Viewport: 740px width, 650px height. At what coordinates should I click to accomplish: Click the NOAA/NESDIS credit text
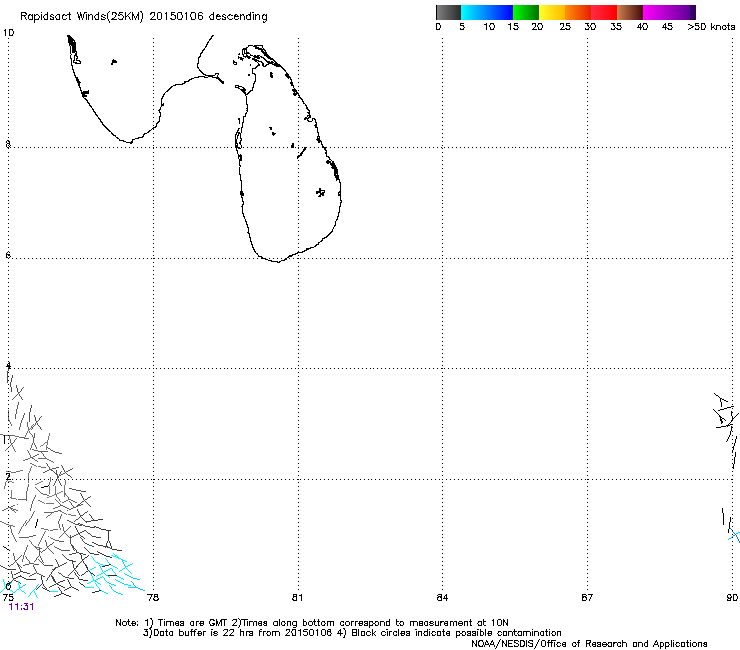pos(589,644)
